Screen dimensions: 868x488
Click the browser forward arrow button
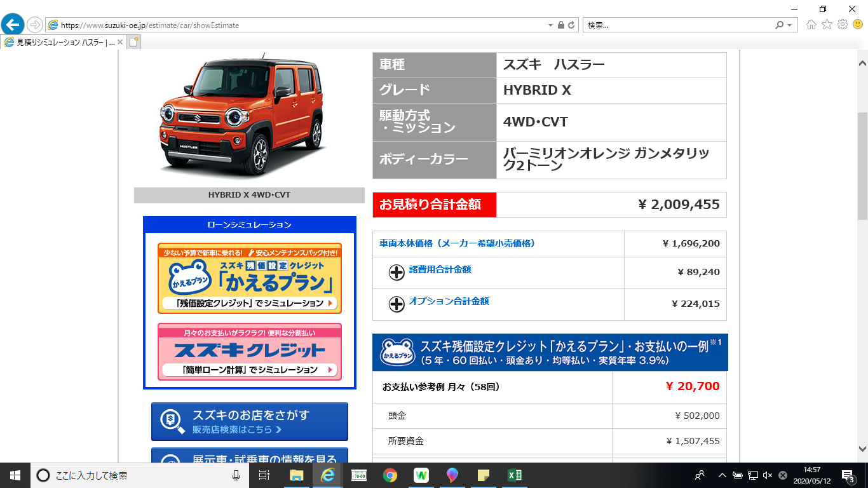(x=34, y=25)
